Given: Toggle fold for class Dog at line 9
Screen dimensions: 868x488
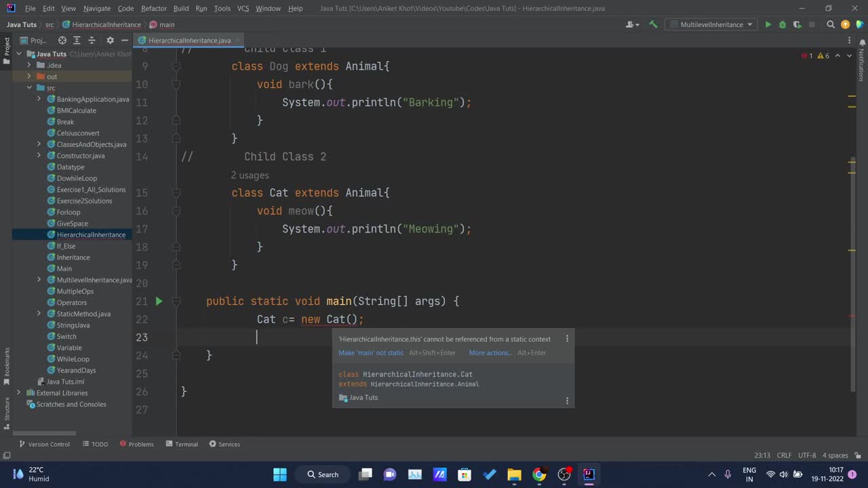Looking at the screenshot, I should (176, 66).
